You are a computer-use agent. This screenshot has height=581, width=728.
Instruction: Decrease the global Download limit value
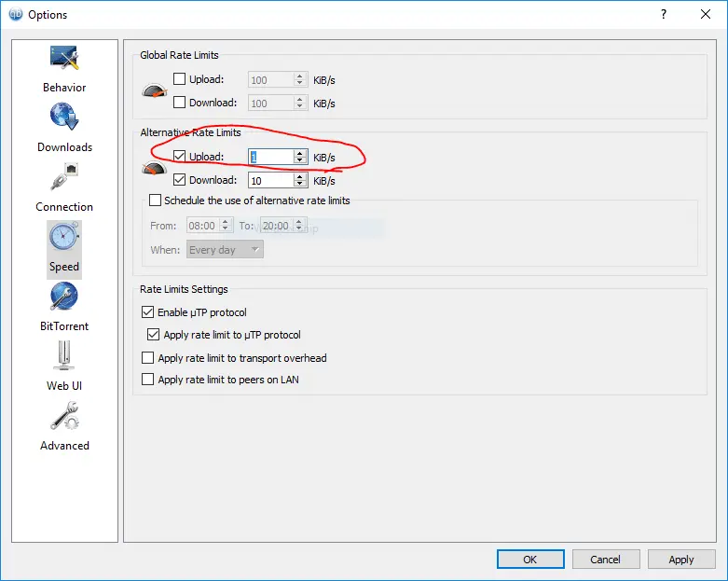tap(300, 106)
